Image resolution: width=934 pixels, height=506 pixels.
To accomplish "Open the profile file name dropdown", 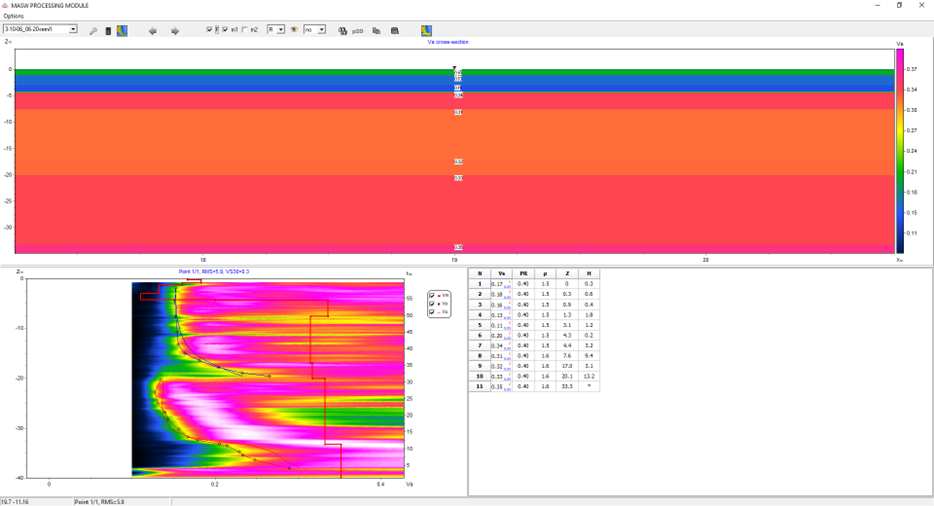I will click(73, 30).
